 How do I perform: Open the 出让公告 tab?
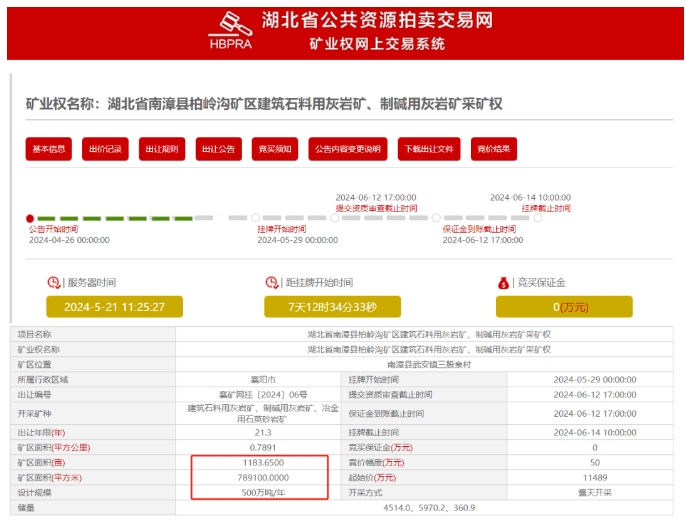click(x=218, y=149)
